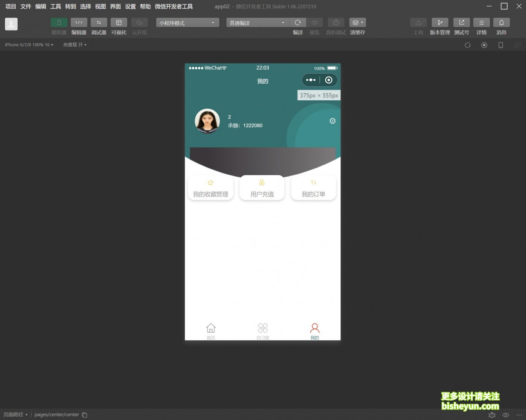Toggle the 模拟器 simulator panel
The width and height of the screenshot is (526, 420).
[59, 23]
